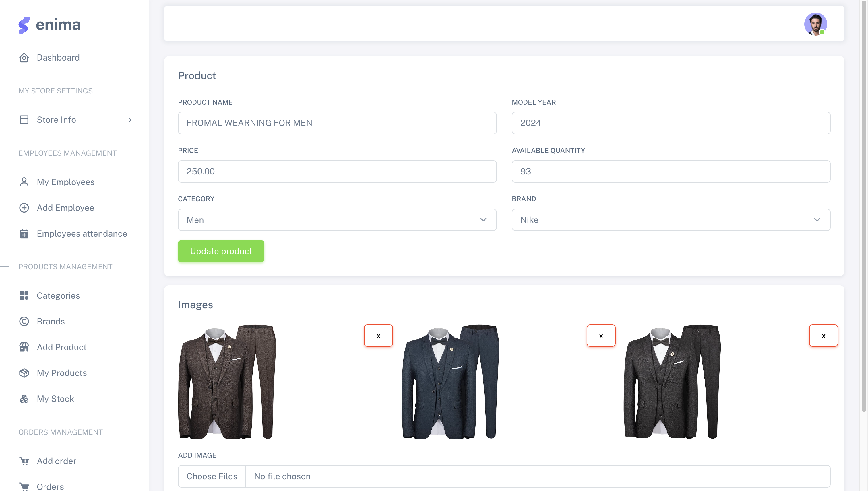The image size is (868, 491).
Task: Click the Brands icon in sidebar
Action: pos(24,321)
